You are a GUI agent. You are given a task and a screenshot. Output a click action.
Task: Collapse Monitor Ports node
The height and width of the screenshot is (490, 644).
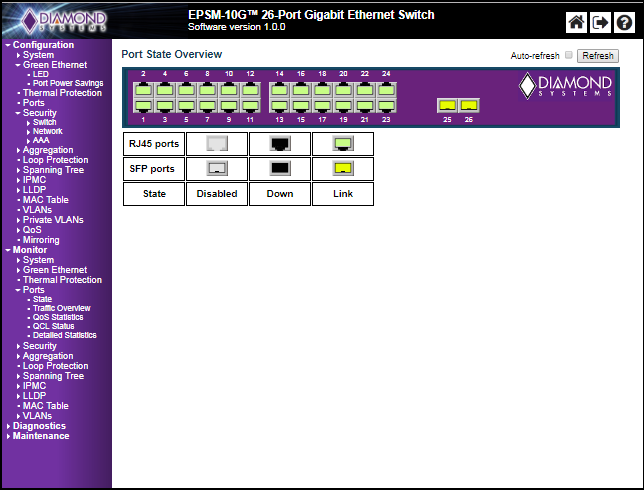tap(18, 290)
